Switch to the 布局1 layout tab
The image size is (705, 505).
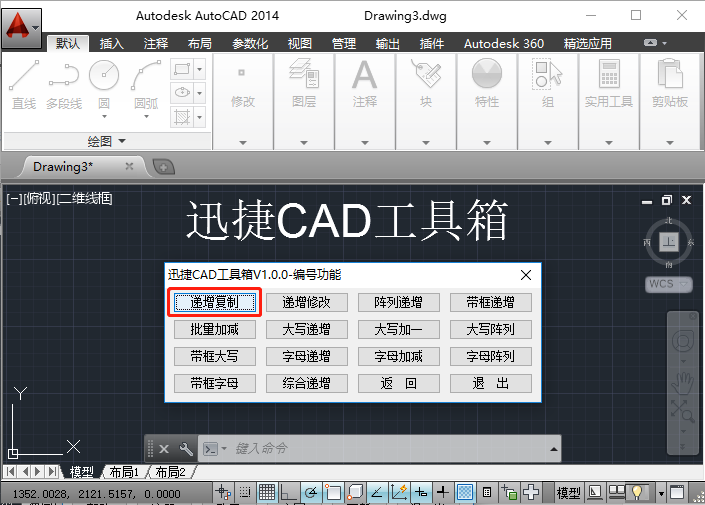click(124, 472)
